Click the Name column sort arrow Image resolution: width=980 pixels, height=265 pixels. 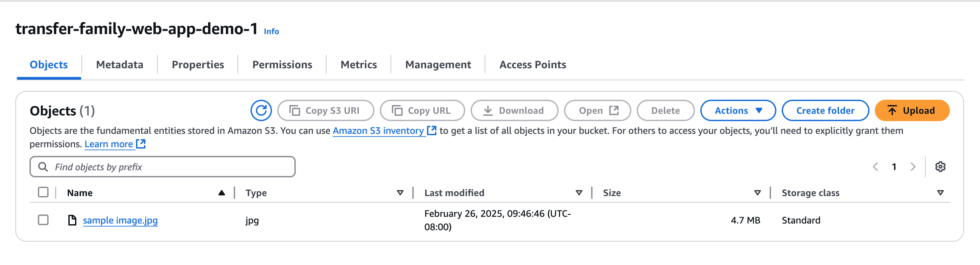click(221, 193)
